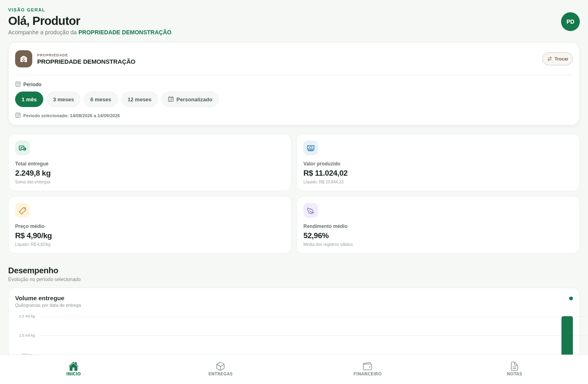Select the 12 meses period filter
This screenshot has height=384, width=588.
(x=140, y=99)
